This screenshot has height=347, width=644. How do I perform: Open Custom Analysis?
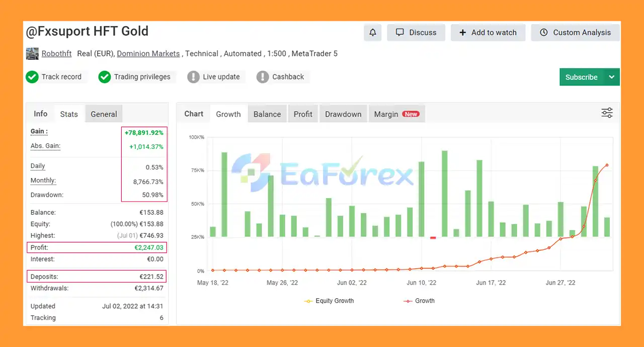pos(576,33)
